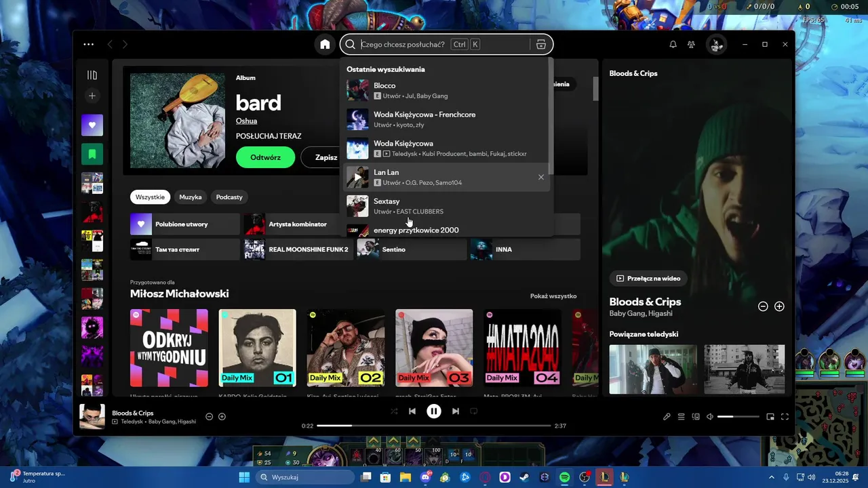The height and width of the screenshot is (488, 868).
Task: Switch to video with Przełącz na wideo
Action: [648, 279]
